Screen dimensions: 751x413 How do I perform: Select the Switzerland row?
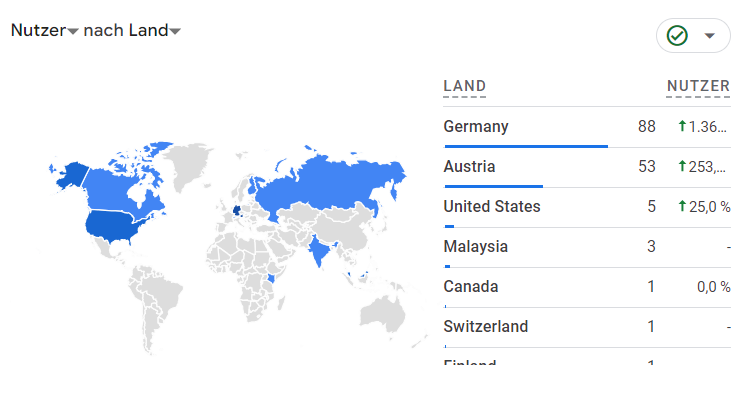coord(587,327)
